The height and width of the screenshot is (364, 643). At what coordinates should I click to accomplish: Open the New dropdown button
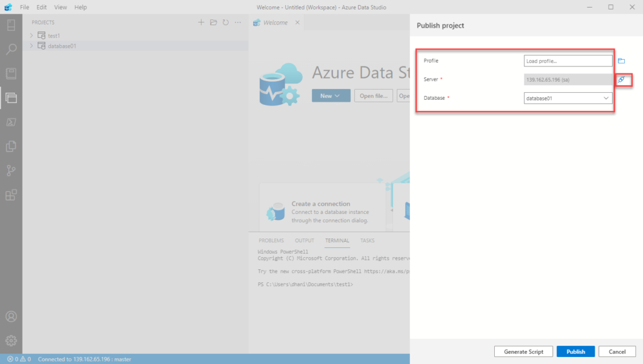click(x=331, y=95)
